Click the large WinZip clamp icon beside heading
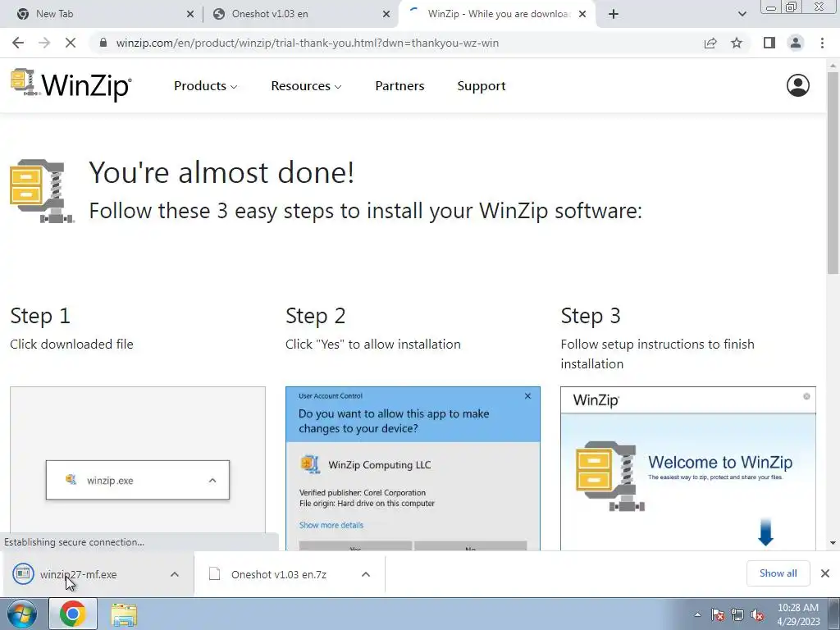The height and width of the screenshot is (630, 840). pyautogui.click(x=42, y=190)
